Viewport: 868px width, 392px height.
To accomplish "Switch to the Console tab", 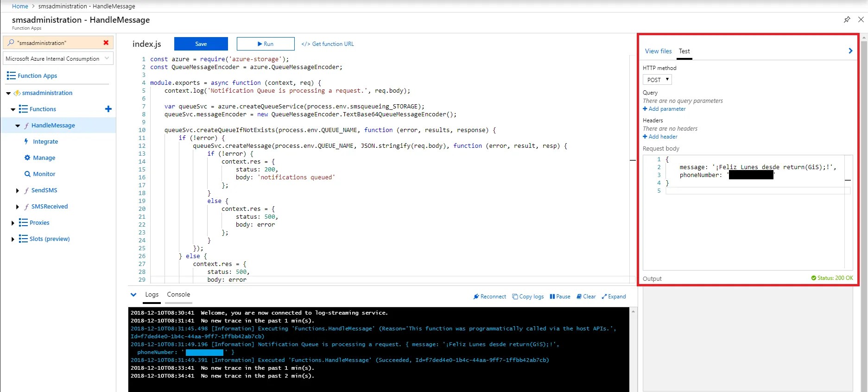I will [178, 294].
